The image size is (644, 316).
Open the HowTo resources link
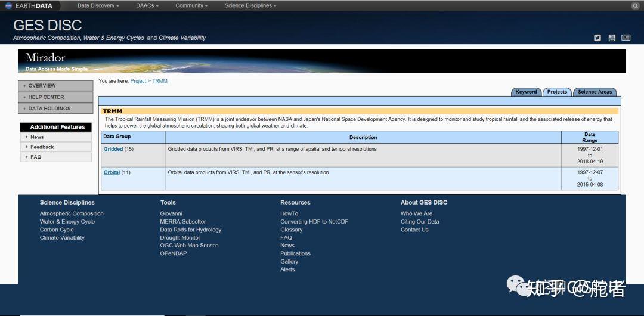(x=289, y=213)
